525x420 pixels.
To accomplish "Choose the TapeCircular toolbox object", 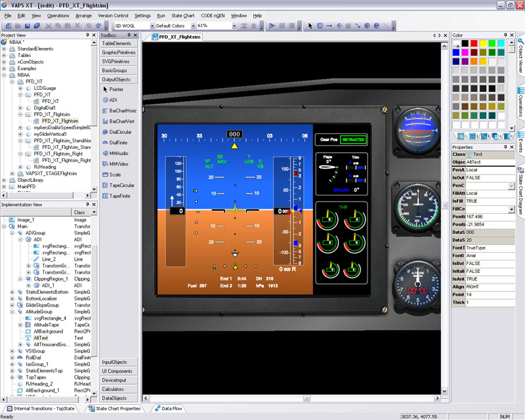I will pos(121,185).
